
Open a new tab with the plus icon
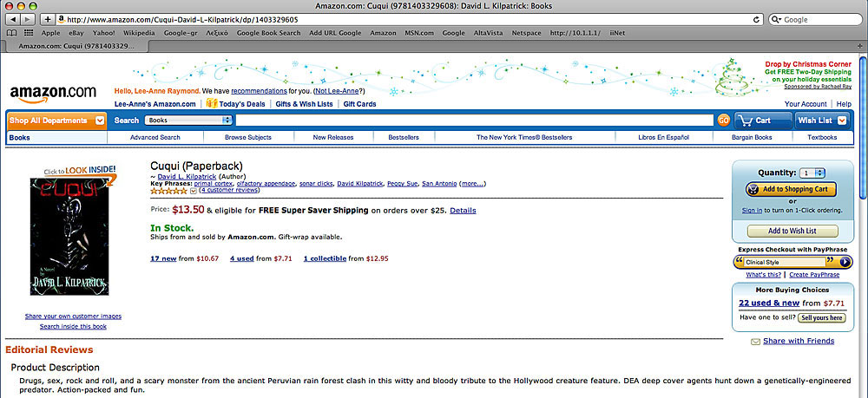click(x=859, y=46)
